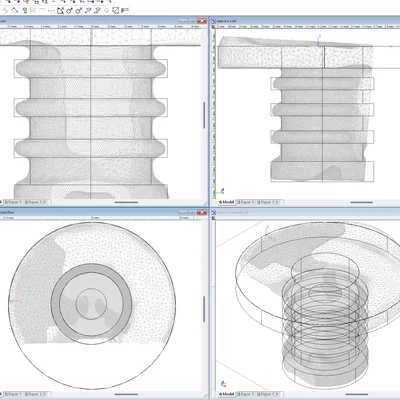Close the top-left front view window
The width and height of the screenshot is (400, 400).
[202, 21]
